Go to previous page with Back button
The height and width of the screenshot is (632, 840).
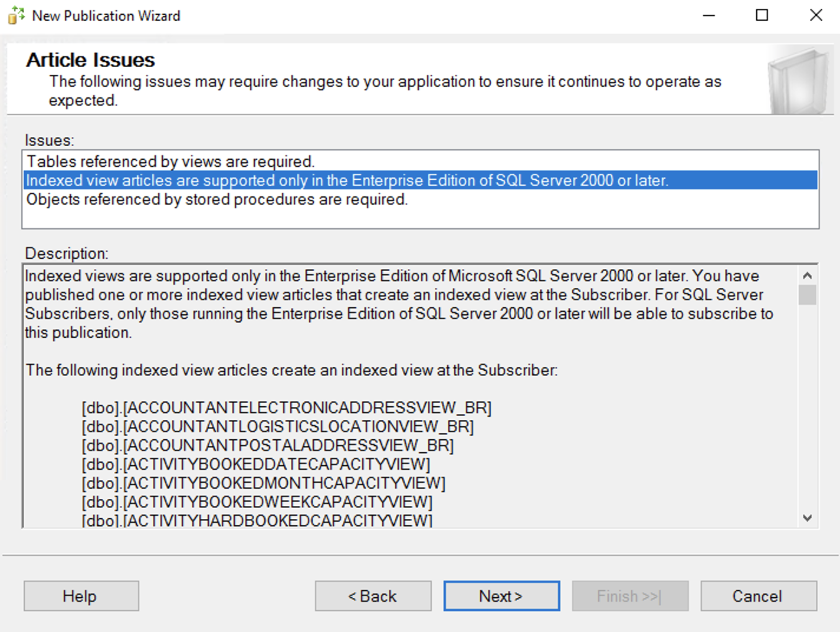373,596
